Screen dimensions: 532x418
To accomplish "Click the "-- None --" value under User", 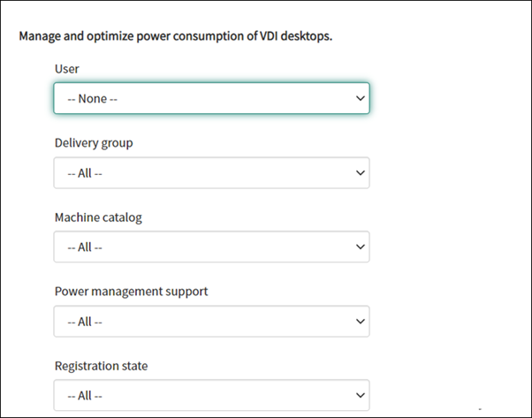I will click(93, 99).
